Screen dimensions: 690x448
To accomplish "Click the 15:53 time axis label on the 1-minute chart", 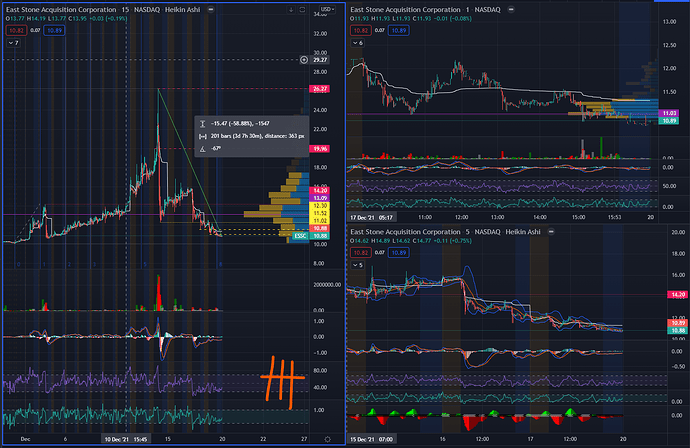I will click(x=614, y=217).
